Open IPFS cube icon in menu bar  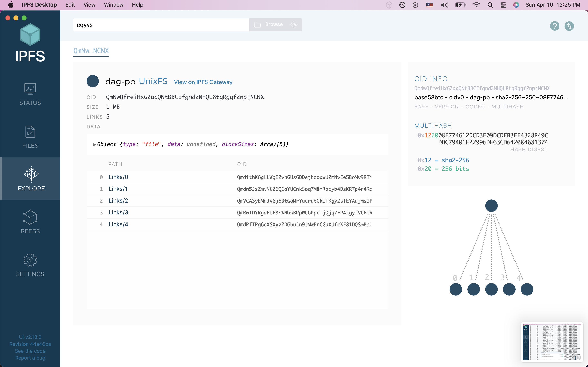[389, 5]
